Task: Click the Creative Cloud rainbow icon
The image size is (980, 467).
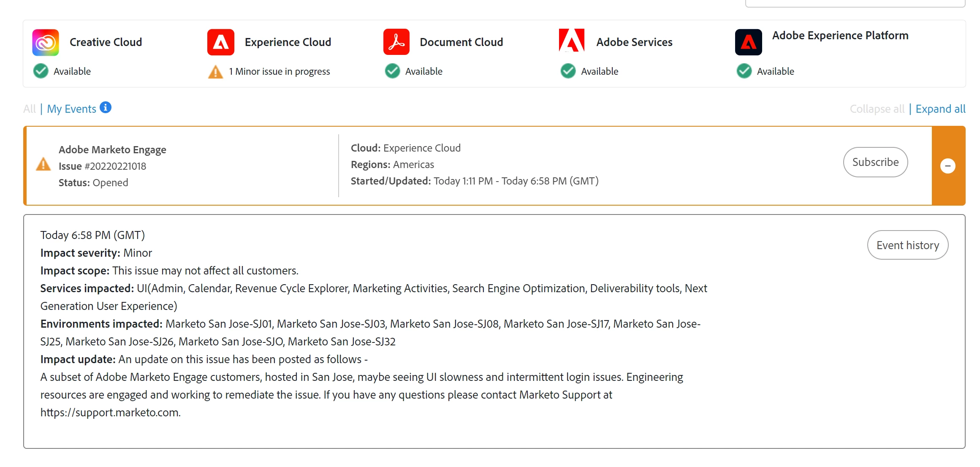Action: click(x=46, y=42)
